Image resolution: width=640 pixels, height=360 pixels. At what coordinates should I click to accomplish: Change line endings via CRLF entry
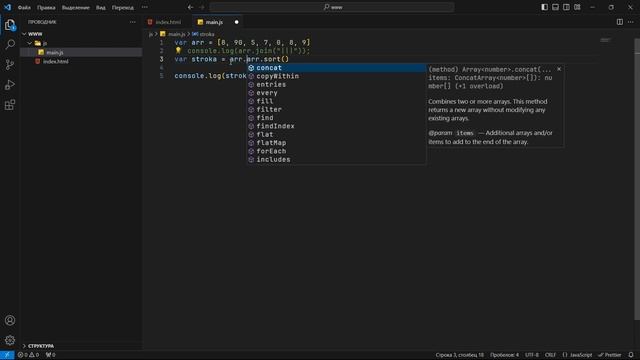(x=550, y=355)
